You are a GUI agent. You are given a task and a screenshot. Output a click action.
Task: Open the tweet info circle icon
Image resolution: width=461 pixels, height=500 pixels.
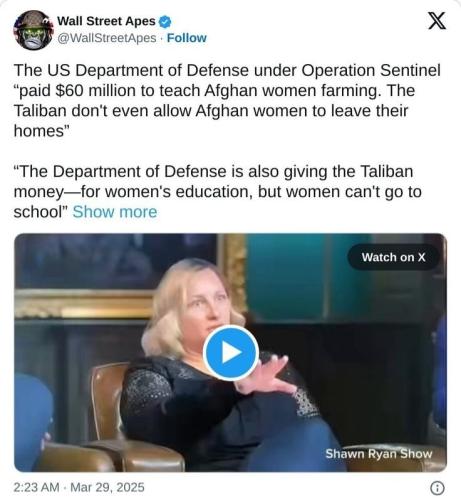point(437,488)
